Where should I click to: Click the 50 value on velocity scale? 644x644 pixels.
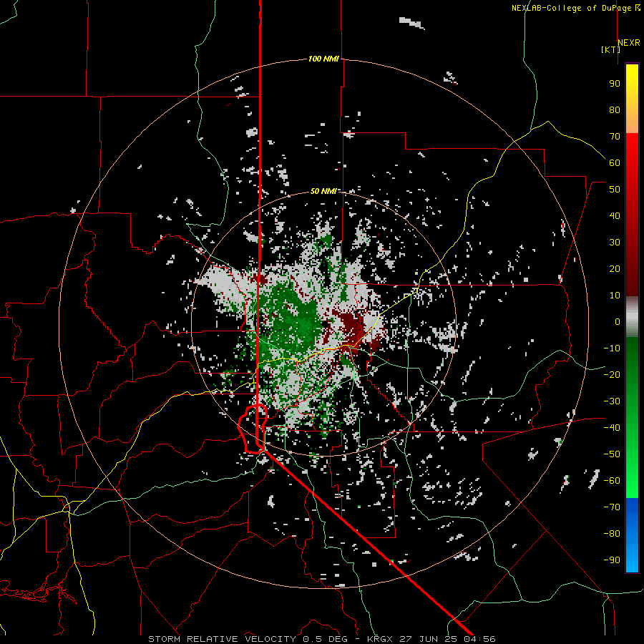tap(615, 190)
